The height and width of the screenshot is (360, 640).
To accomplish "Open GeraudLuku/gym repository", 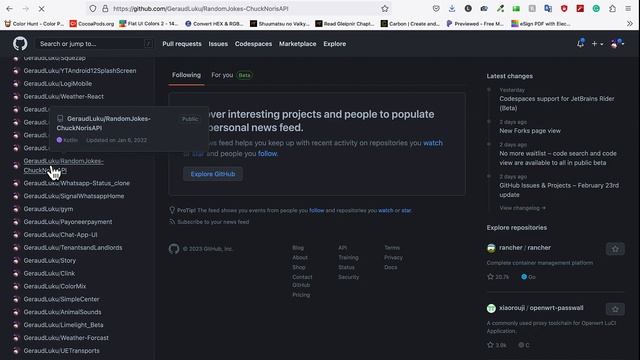I will pos(48,209).
